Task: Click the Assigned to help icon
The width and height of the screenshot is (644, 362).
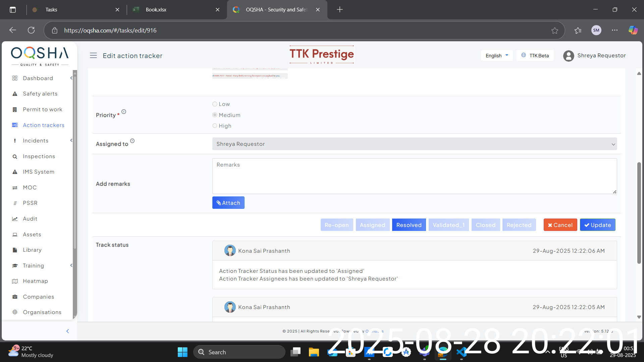Action: 132,141
